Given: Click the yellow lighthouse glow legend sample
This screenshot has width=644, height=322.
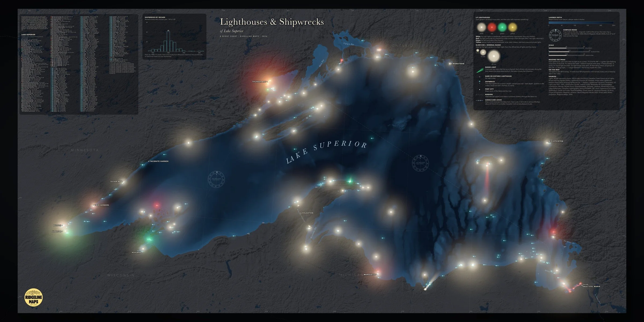Looking at the screenshot, I should point(512,27).
